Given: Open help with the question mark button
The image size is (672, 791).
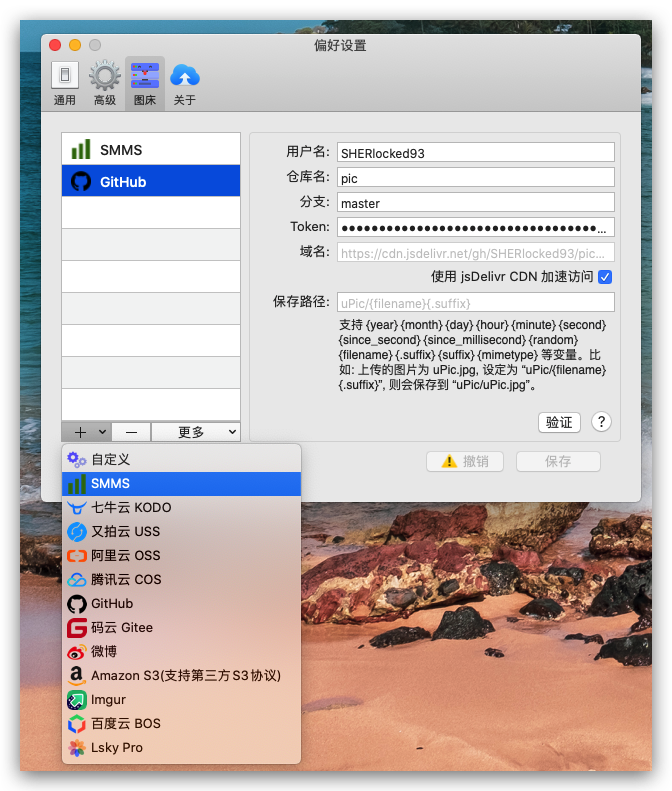Looking at the screenshot, I should pyautogui.click(x=601, y=422).
